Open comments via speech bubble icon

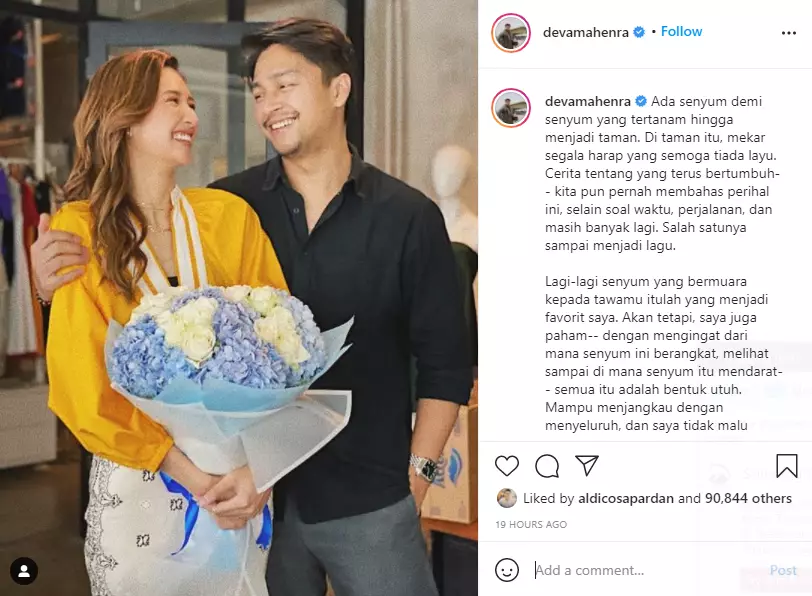547,466
